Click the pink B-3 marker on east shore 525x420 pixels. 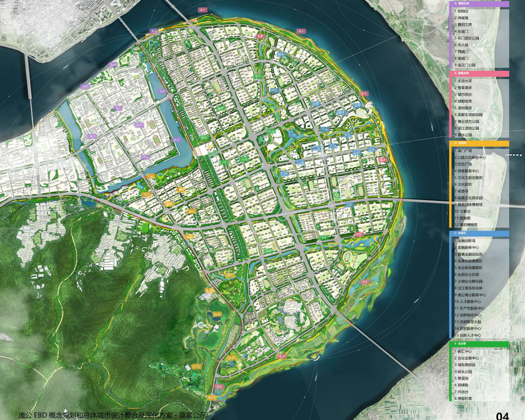[x=364, y=94]
